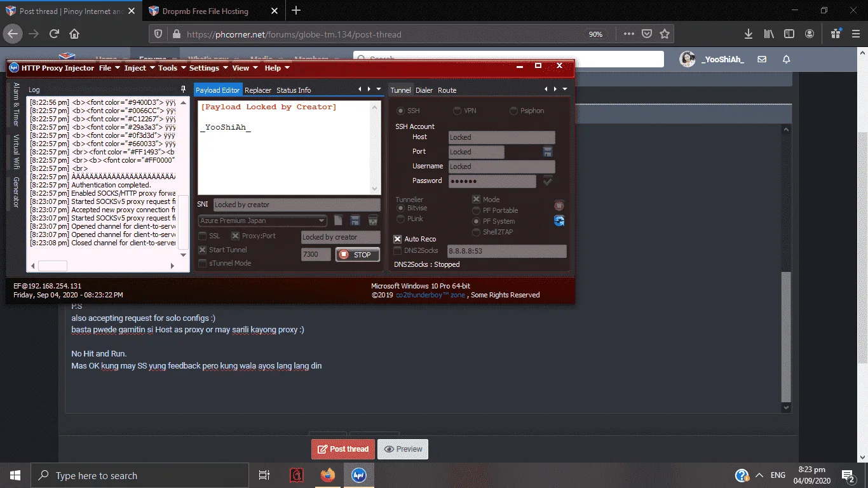
Task: Open the Tunnel tab list arrow
Action: 565,90
